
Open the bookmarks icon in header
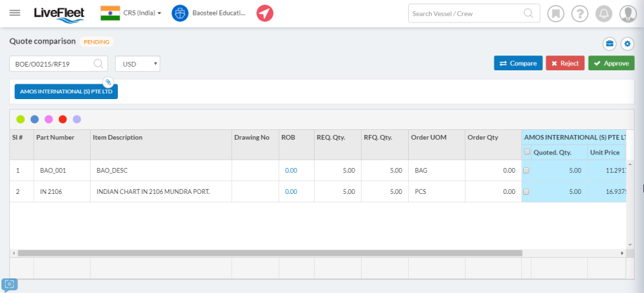tap(556, 13)
